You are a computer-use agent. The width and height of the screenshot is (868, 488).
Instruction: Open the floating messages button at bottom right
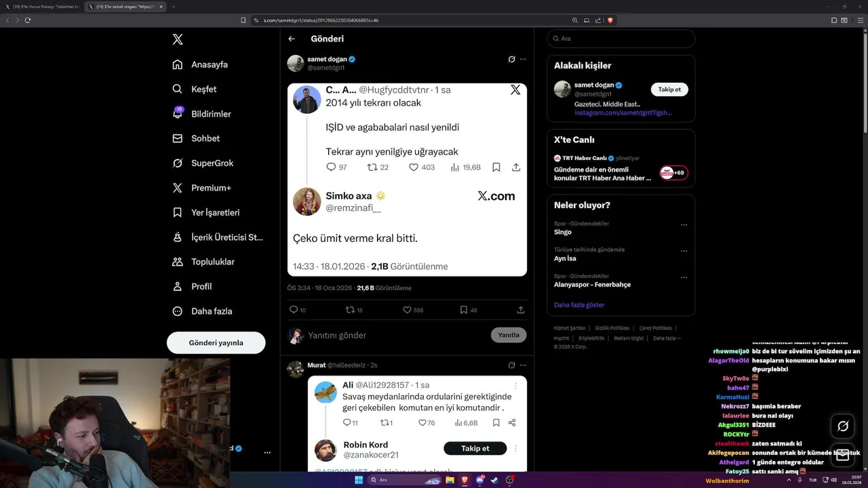point(843,456)
